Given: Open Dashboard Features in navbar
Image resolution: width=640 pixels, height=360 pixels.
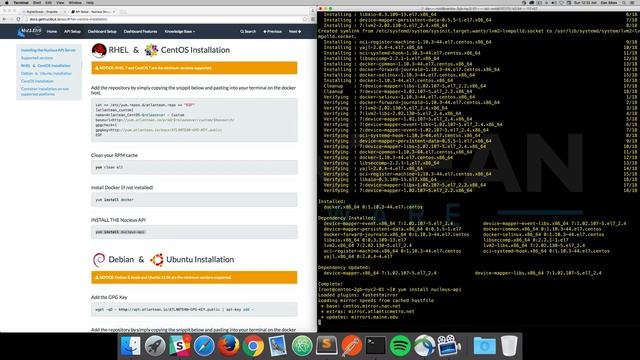Looking at the screenshot, I should pos(140,31).
